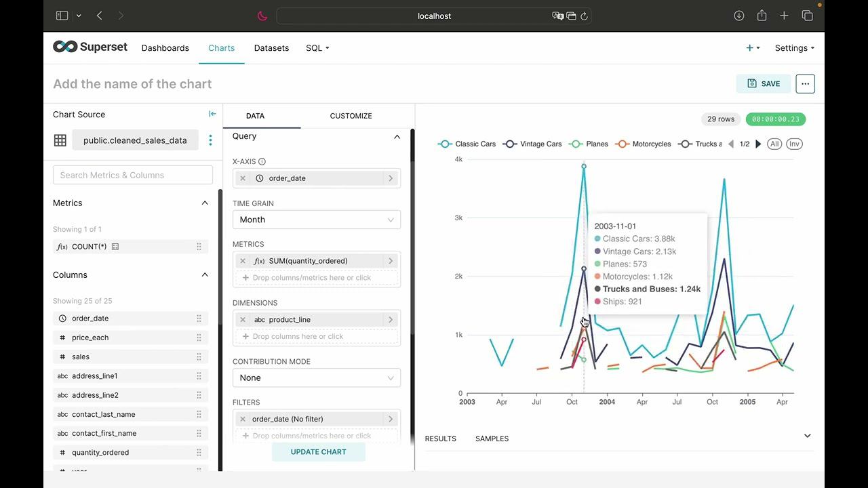Grab the sales column drag handle
Screen dimensions: 868x488
[199, 357]
